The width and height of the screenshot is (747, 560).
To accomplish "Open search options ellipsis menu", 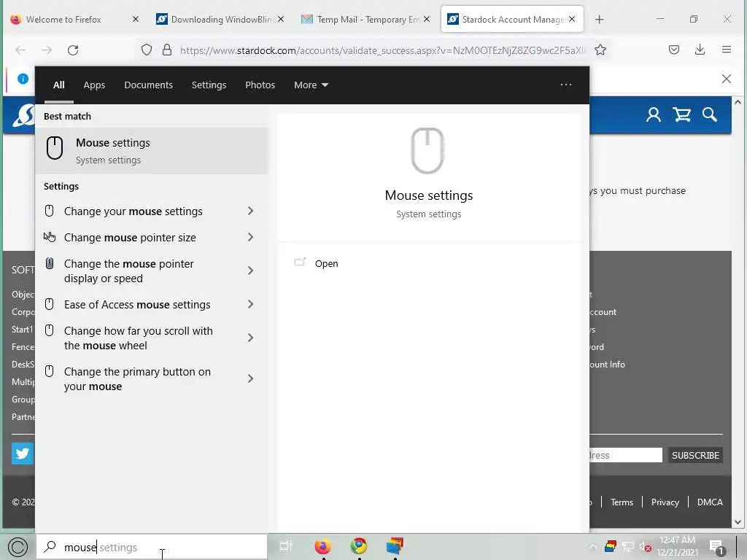I will (x=565, y=85).
